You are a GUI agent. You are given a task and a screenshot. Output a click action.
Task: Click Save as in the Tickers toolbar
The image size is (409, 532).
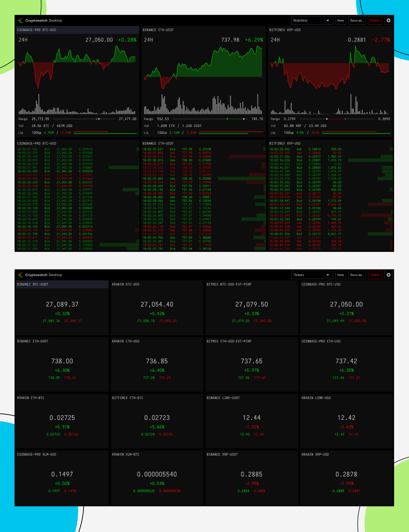click(357, 275)
